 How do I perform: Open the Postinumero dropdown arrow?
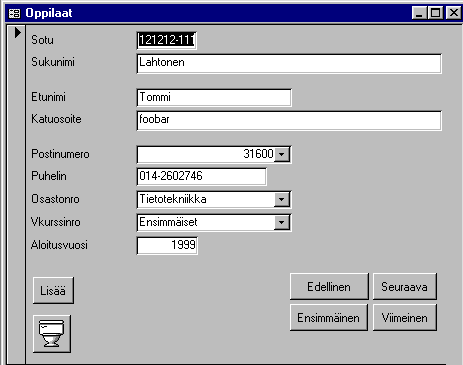[x=282, y=154]
